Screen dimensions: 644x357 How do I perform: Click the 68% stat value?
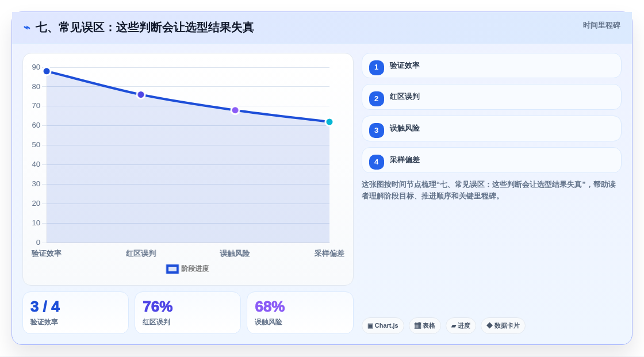point(270,307)
